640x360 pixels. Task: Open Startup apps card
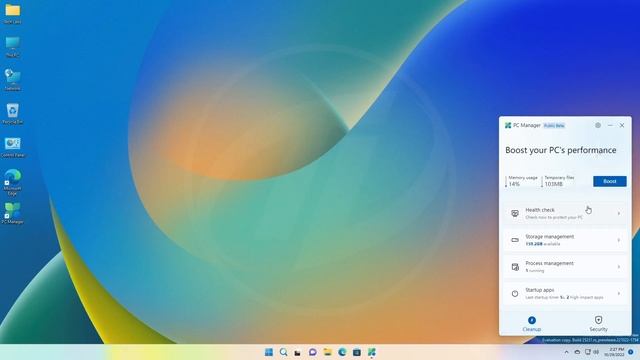(565, 293)
